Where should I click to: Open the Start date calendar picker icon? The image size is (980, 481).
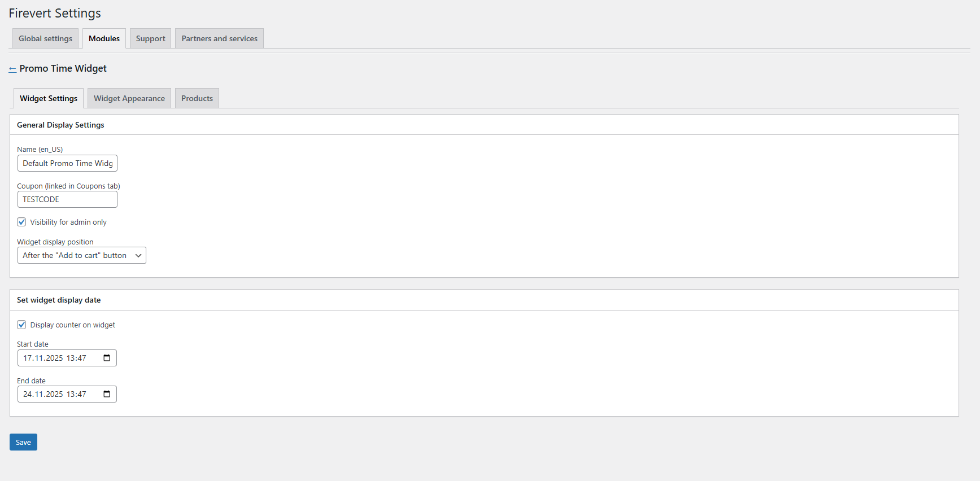107,358
